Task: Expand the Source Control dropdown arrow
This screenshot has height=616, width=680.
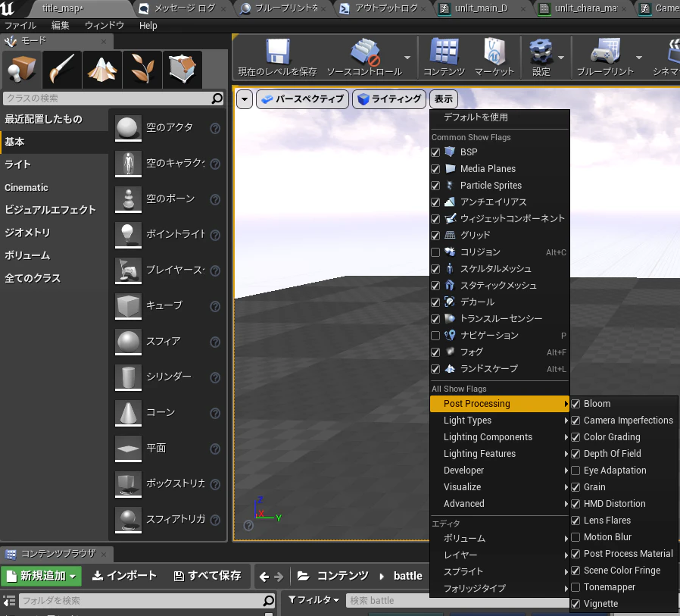Action: coord(407,58)
